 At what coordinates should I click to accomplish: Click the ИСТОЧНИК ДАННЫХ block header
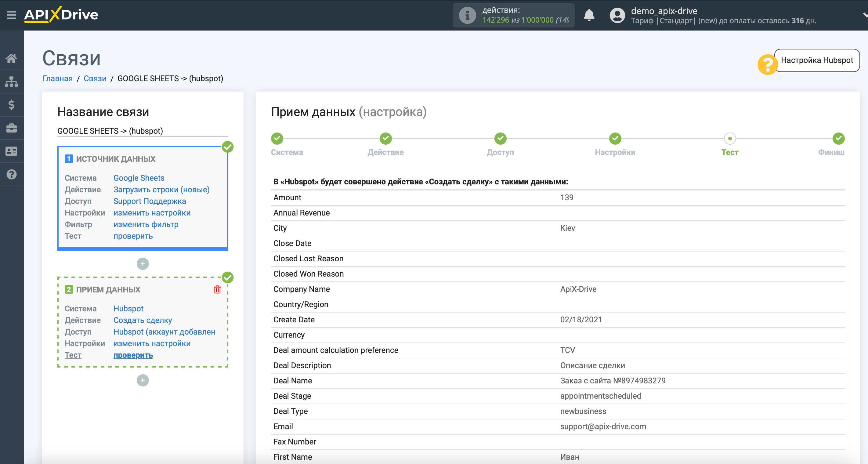(116, 159)
